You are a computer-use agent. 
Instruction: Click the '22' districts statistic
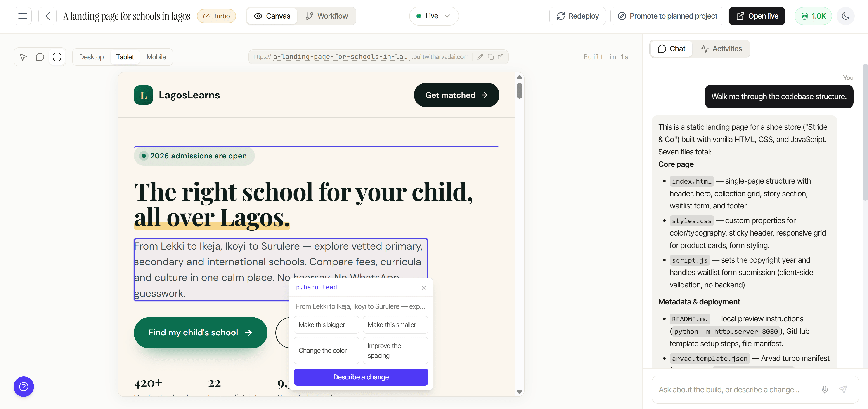(x=214, y=383)
